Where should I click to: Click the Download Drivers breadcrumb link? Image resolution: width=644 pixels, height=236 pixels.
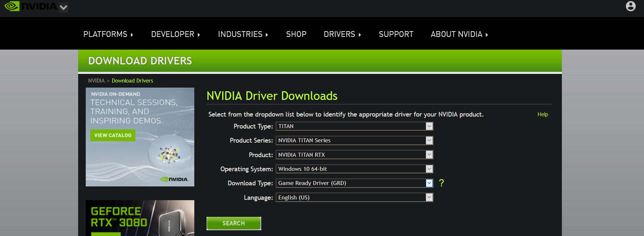132,81
